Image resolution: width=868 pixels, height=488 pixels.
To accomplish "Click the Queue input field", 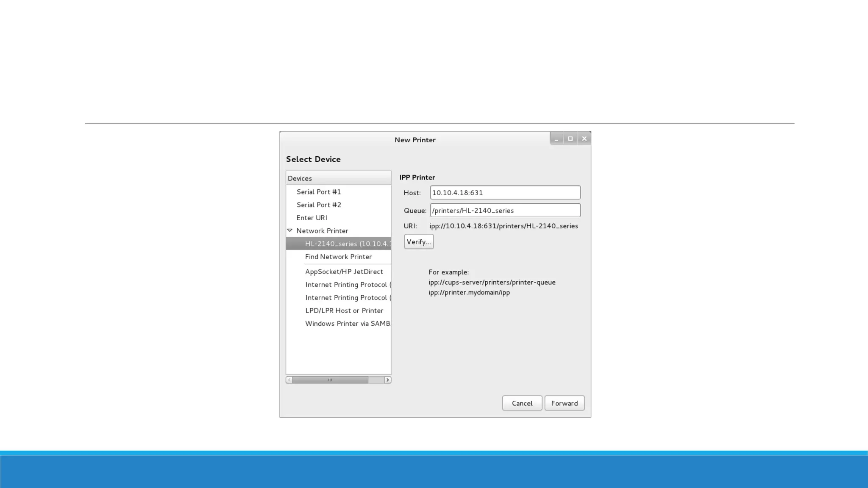I will [505, 211].
